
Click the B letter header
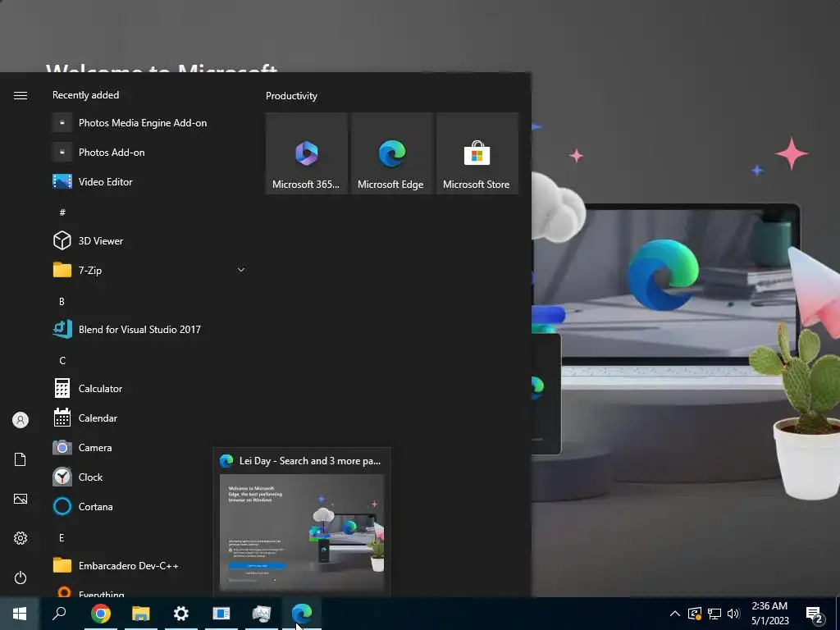[x=62, y=301]
